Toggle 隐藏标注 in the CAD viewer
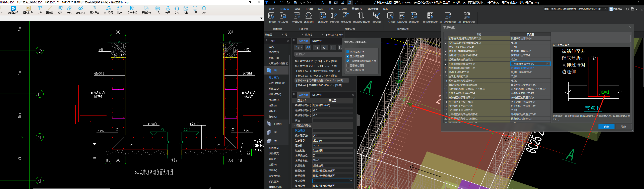 [x=80, y=10]
